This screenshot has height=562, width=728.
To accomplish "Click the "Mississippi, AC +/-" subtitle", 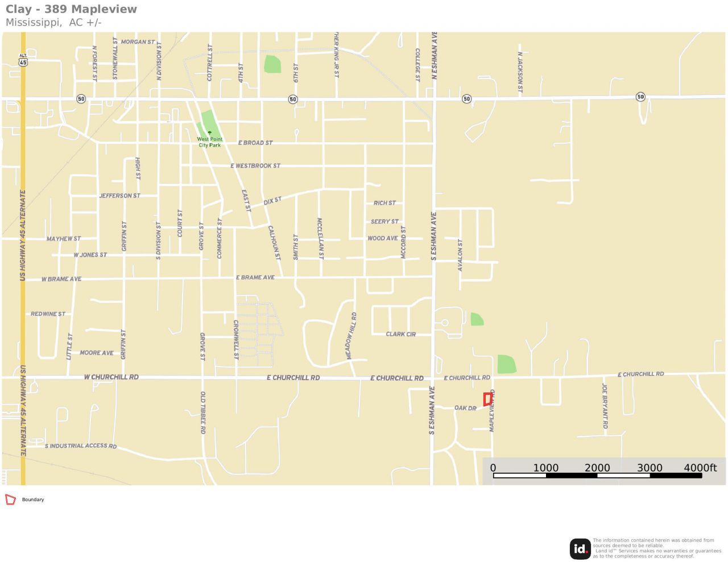I will (x=53, y=23).
